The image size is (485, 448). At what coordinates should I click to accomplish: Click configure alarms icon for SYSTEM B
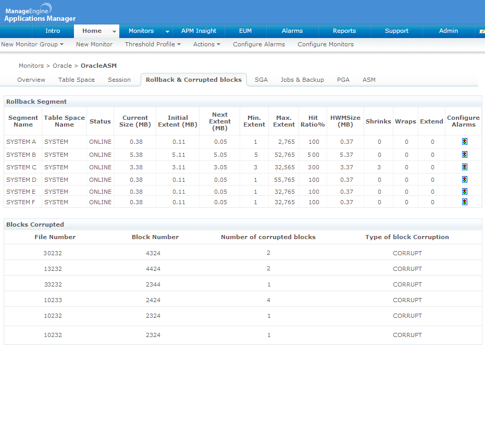click(464, 155)
